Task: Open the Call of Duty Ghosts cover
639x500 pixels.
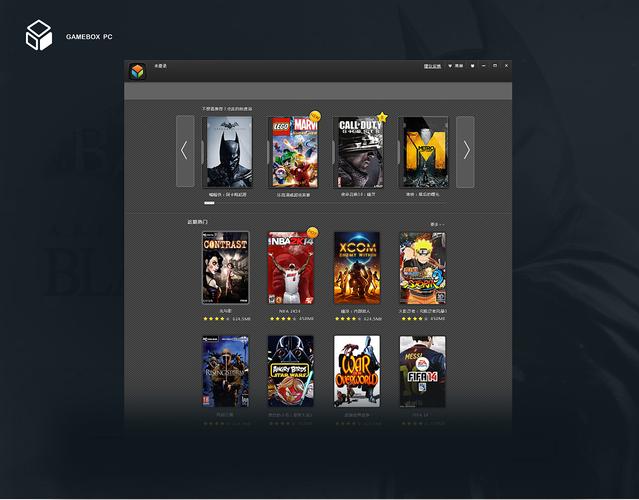Action: (x=359, y=152)
